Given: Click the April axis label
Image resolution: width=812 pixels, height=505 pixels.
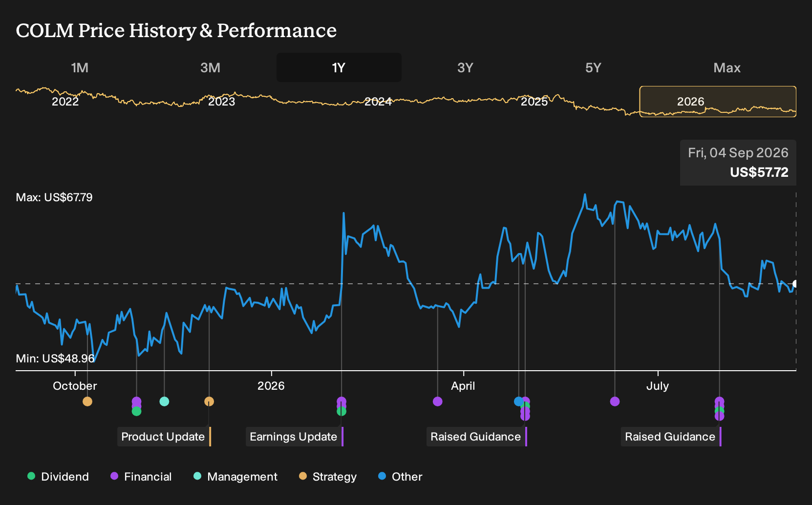Looking at the screenshot, I should pyautogui.click(x=463, y=386).
